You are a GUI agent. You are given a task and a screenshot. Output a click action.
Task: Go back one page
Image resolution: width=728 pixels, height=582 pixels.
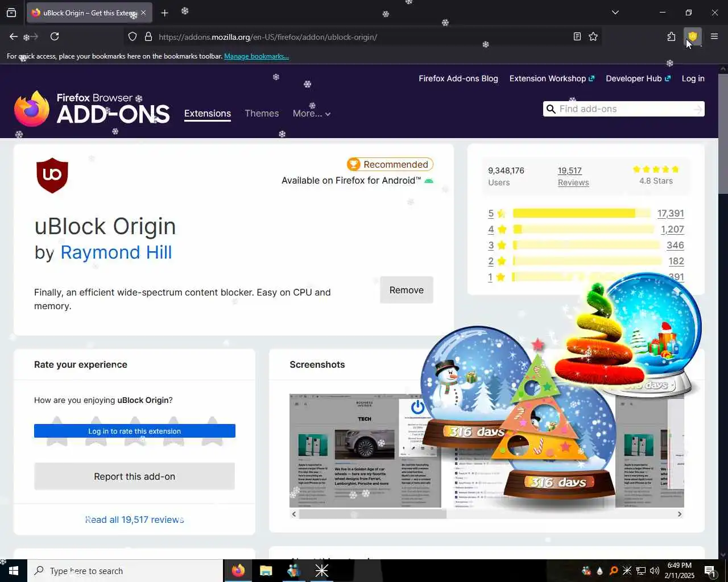click(13, 36)
